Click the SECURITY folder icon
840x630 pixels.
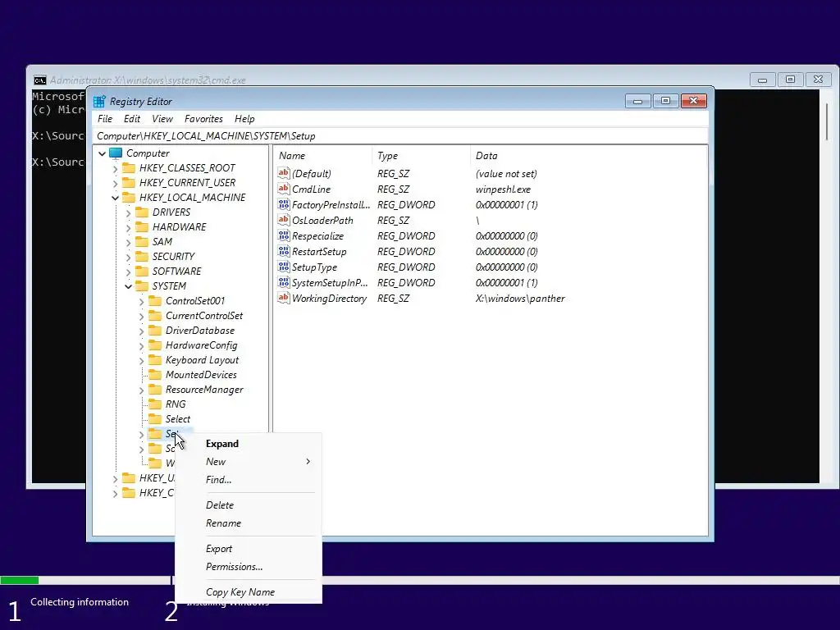(142, 257)
